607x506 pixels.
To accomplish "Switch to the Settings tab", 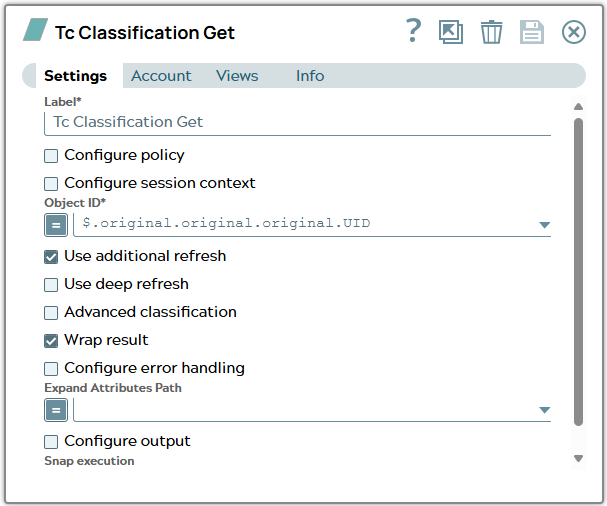I will (x=75, y=76).
